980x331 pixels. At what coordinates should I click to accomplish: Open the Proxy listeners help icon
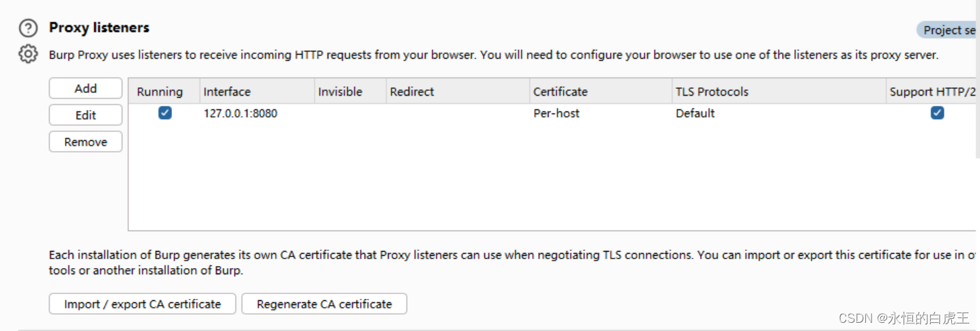coord(28,28)
